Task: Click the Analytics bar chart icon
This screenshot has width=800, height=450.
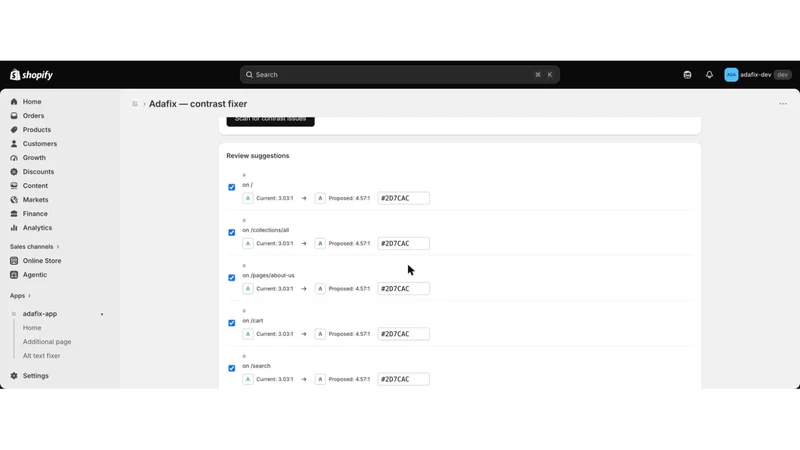Action: coord(14,228)
